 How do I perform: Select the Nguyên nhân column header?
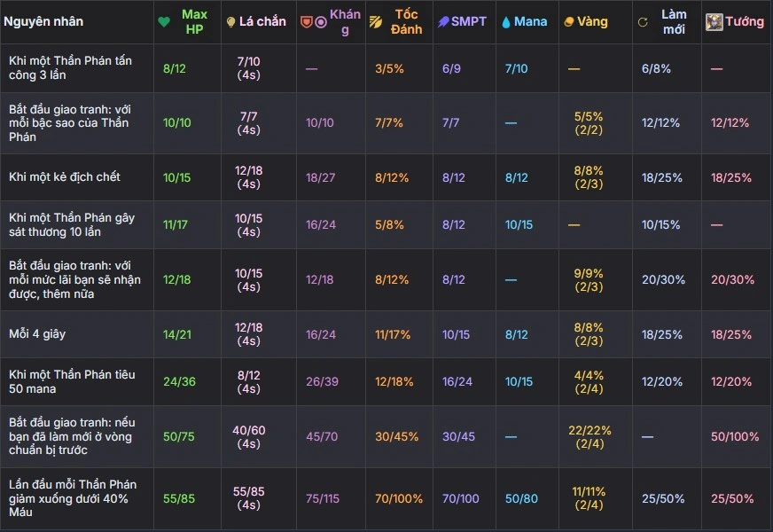(x=43, y=21)
